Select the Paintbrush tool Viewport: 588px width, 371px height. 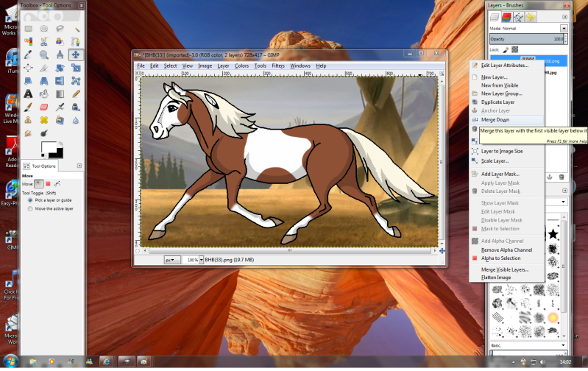[28, 107]
